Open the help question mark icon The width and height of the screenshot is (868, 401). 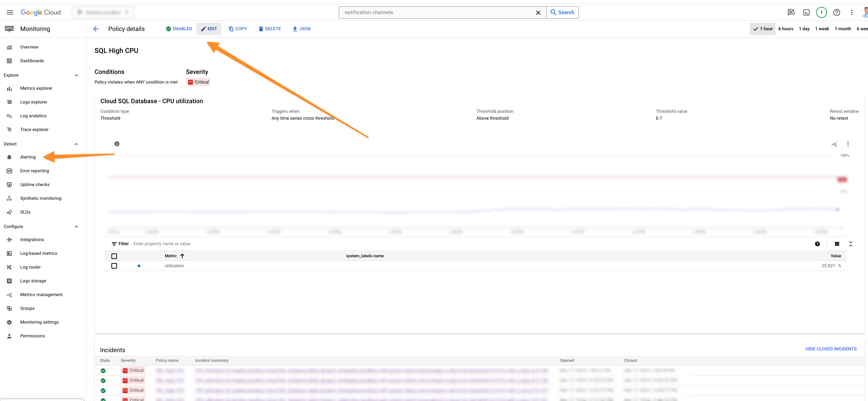point(837,12)
